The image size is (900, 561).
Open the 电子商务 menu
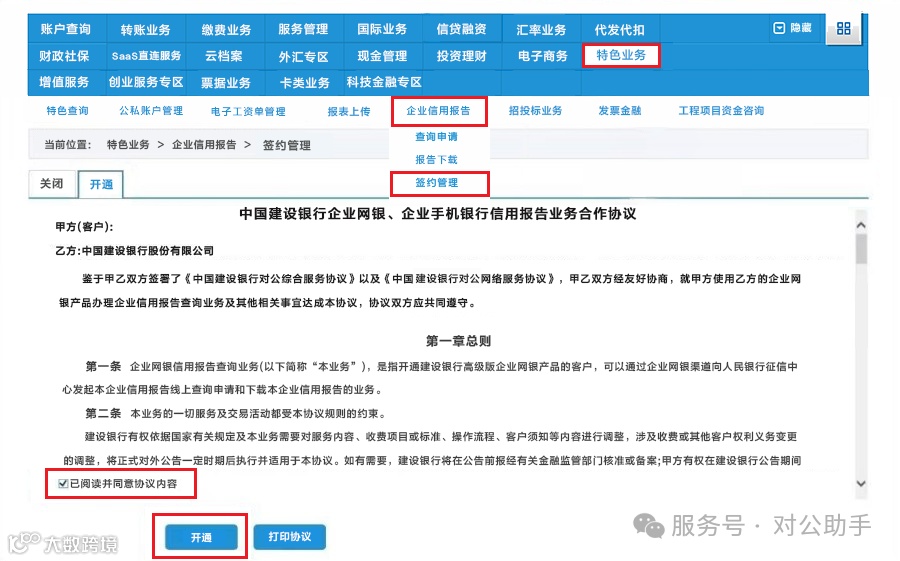pos(542,56)
